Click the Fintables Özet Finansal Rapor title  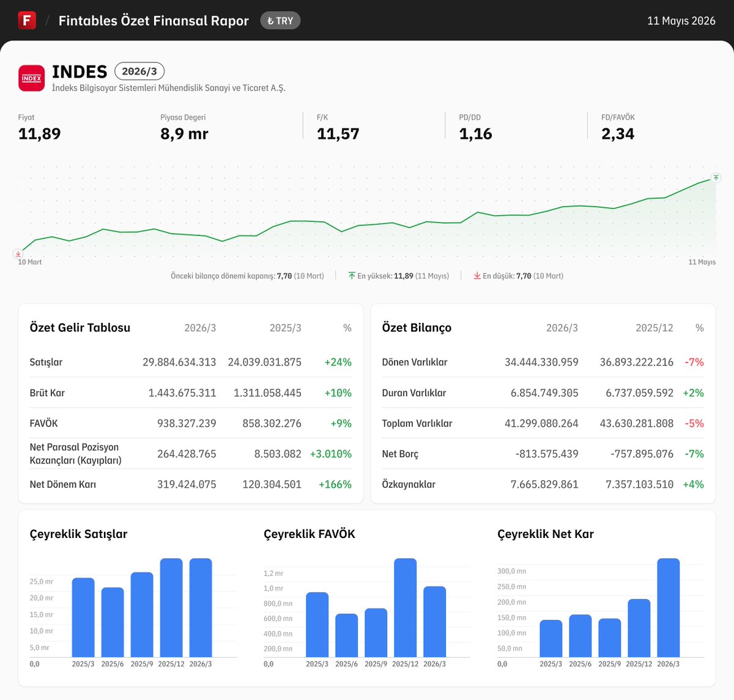coord(154,21)
